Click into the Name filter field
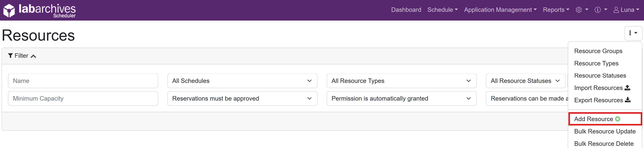The image size is (644, 148). coord(83,81)
